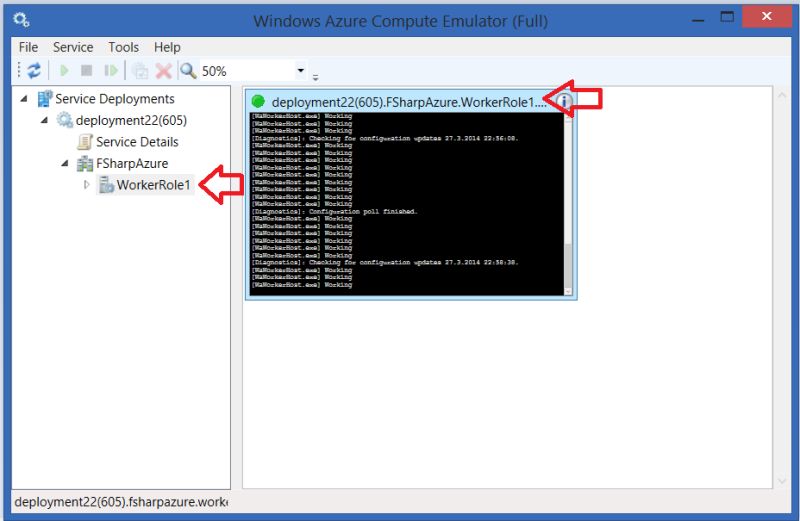Select Service Details tree item
This screenshot has height=521, width=800.
pyautogui.click(x=137, y=141)
